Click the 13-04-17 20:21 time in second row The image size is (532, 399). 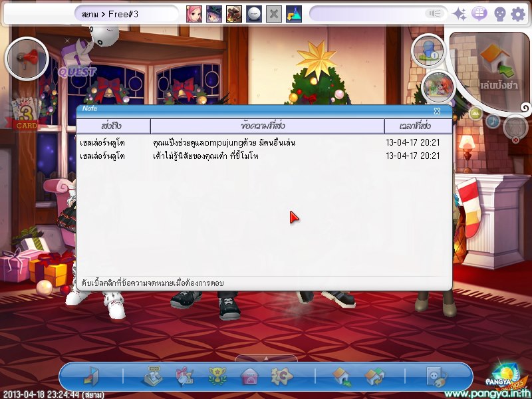click(x=413, y=156)
